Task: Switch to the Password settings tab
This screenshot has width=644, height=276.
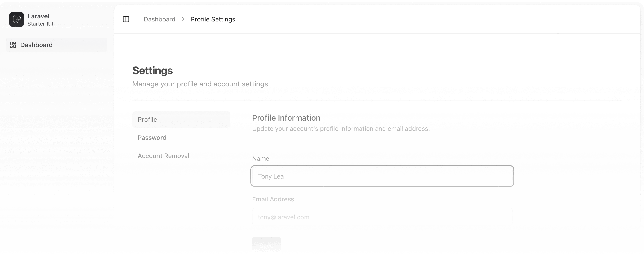Action: tap(152, 138)
